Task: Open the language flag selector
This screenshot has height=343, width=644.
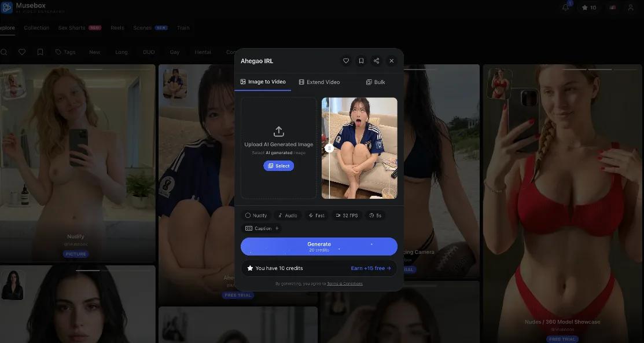Action: tap(613, 8)
